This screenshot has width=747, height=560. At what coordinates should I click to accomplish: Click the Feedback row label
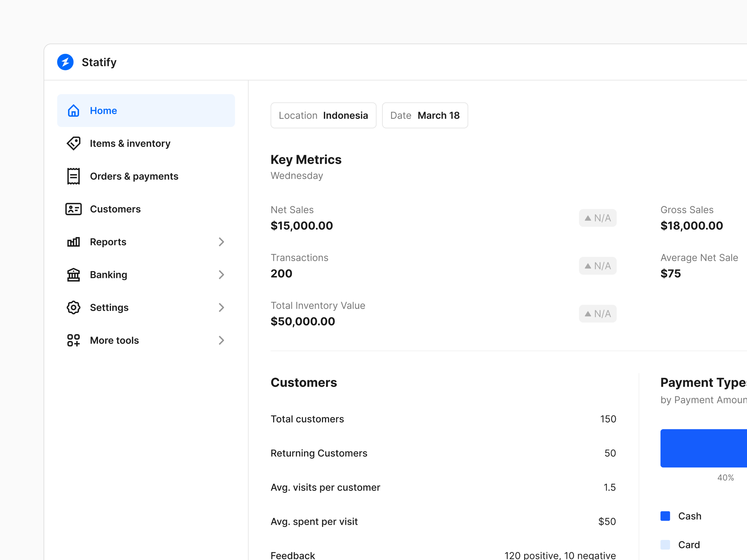tap(293, 556)
